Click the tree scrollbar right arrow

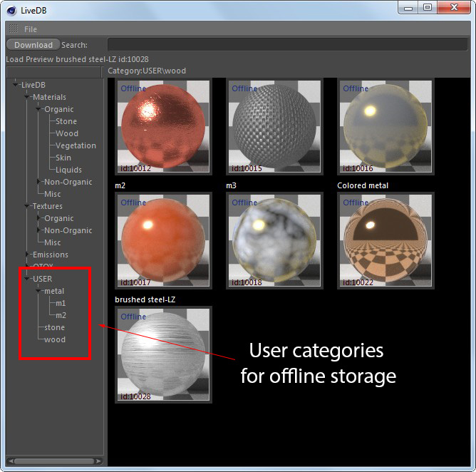coord(98,461)
